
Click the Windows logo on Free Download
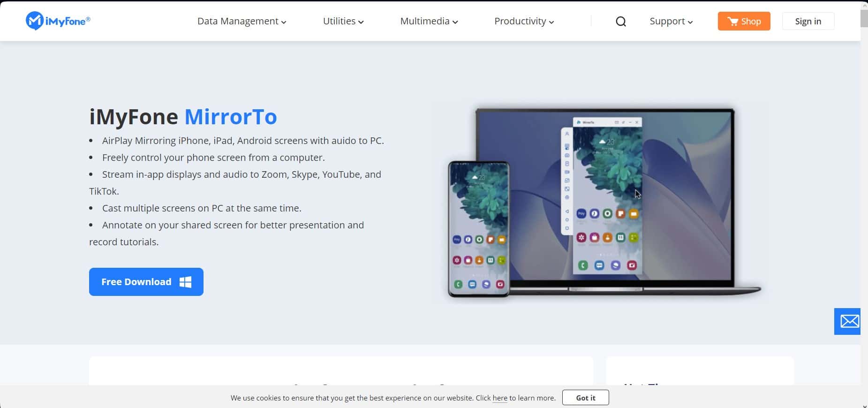point(186,282)
